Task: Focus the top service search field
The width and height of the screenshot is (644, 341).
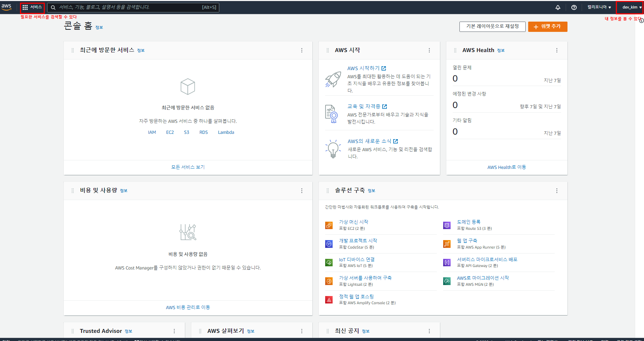Action: (133, 7)
